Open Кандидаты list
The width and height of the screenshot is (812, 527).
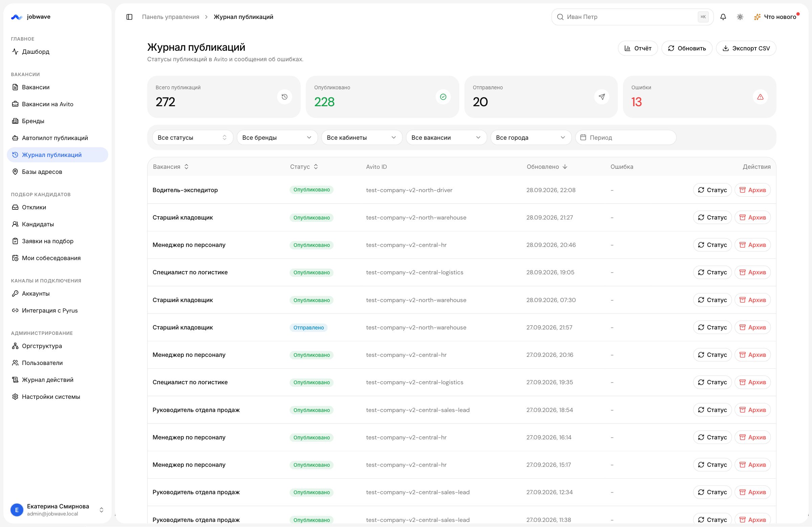(x=57, y=224)
